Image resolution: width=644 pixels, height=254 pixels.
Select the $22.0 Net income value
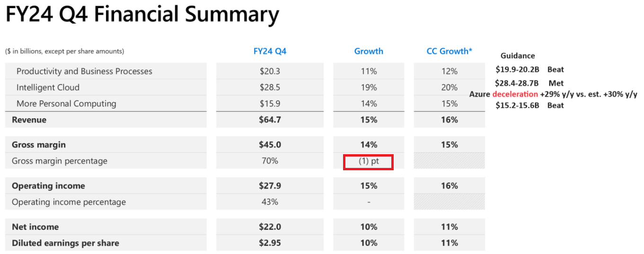pos(270,227)
